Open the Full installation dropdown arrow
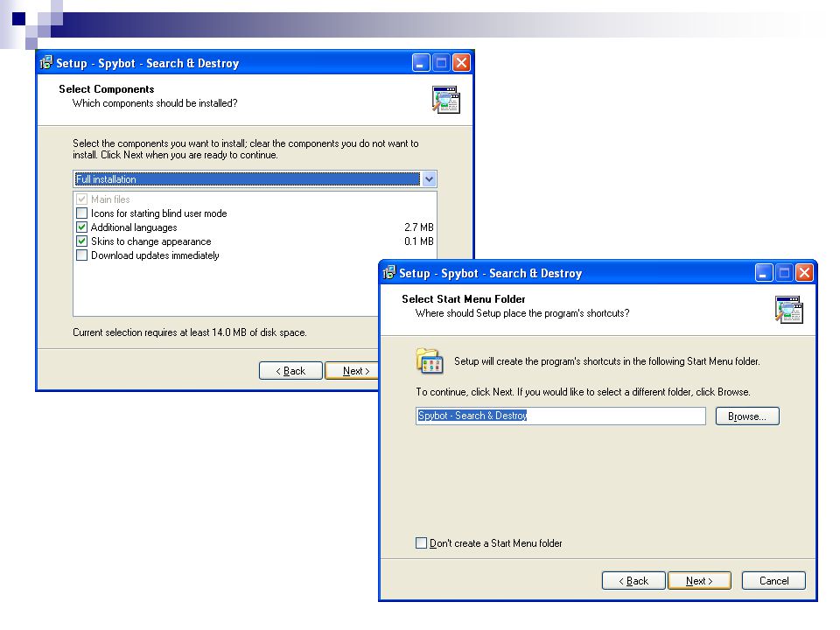 (429, 178)
